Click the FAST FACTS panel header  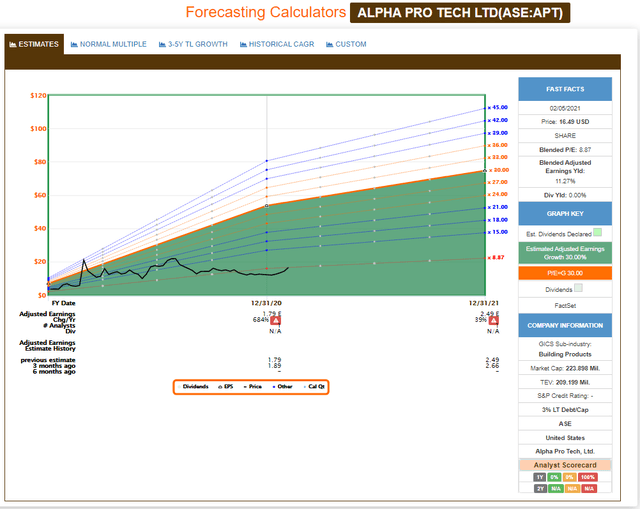pyautogui.click(x=565, y=89)
